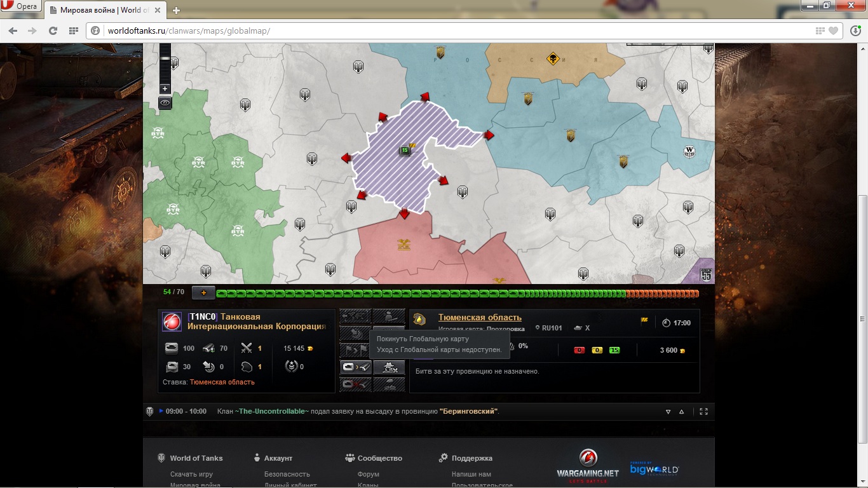This screenshot has height=488, width=868.
Task: Click the bottom-right disabled action button
Action: (389, 384)
